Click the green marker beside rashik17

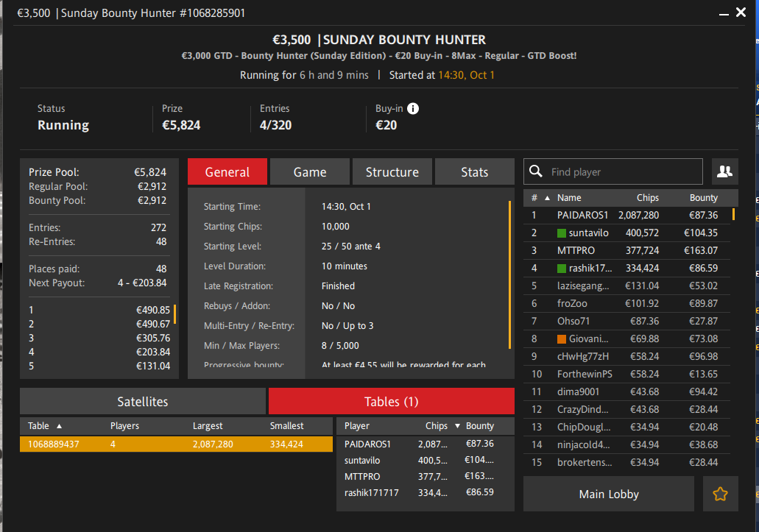point(562,269)
